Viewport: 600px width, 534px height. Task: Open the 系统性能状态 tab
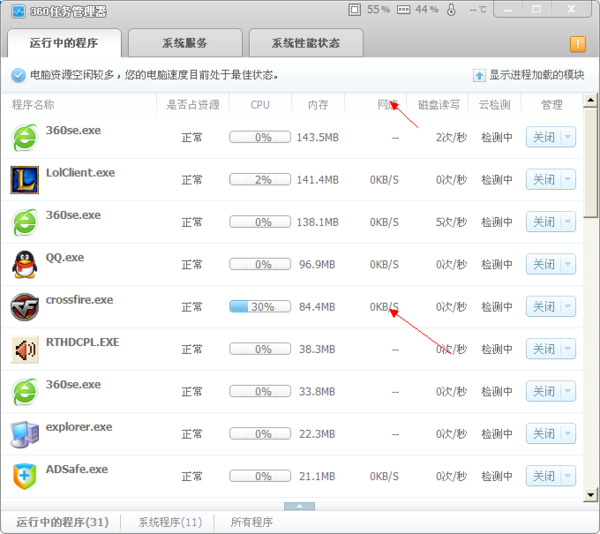pyautogui.click(x=306, y=44)
